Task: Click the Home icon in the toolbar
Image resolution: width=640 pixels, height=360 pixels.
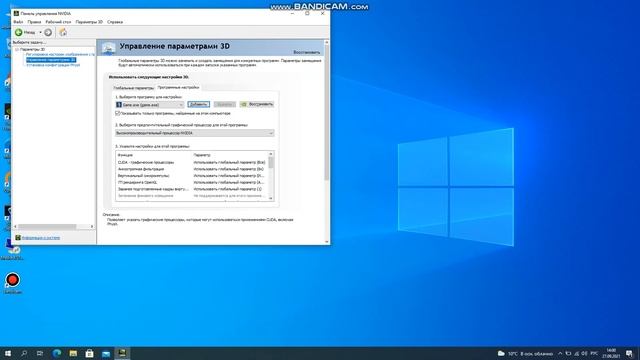Action: pos(63,32)
